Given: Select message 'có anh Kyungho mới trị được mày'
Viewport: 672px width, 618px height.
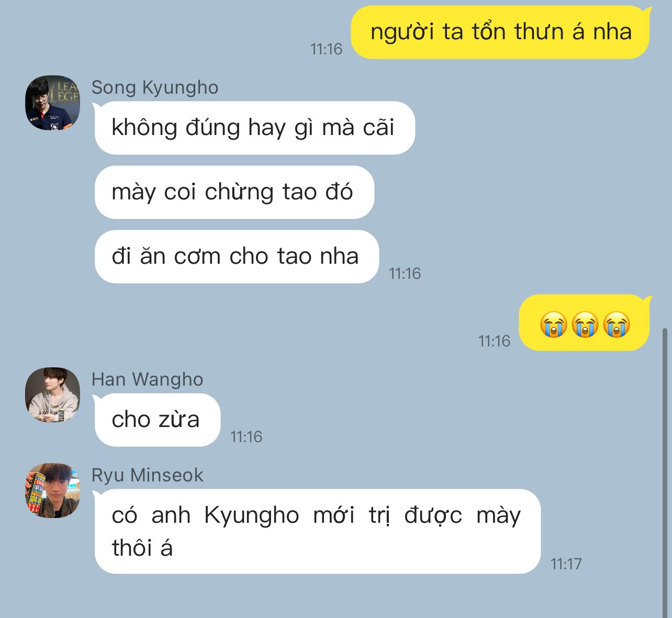Looking at the screenshot, I should click(x=317, y=531).
